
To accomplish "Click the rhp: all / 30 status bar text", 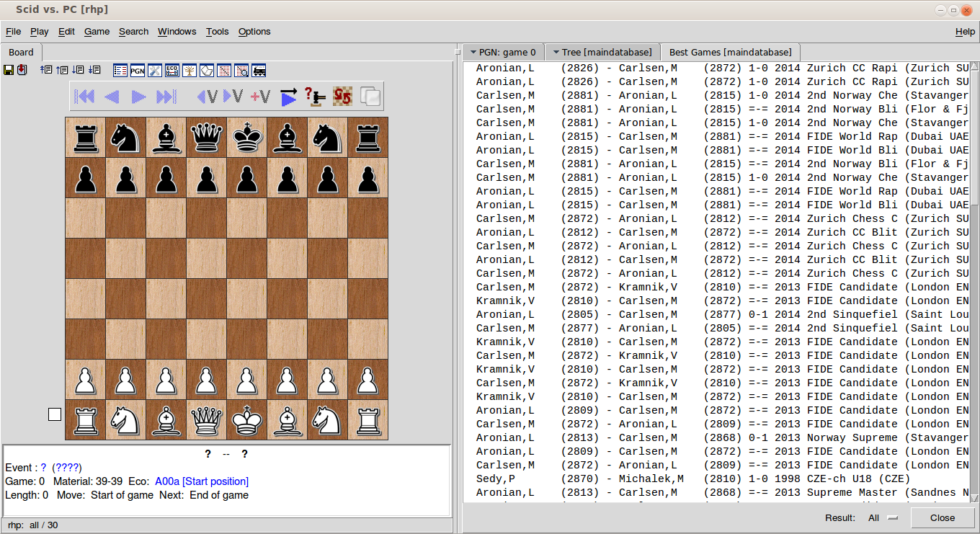I will click(x=32, y=525).
